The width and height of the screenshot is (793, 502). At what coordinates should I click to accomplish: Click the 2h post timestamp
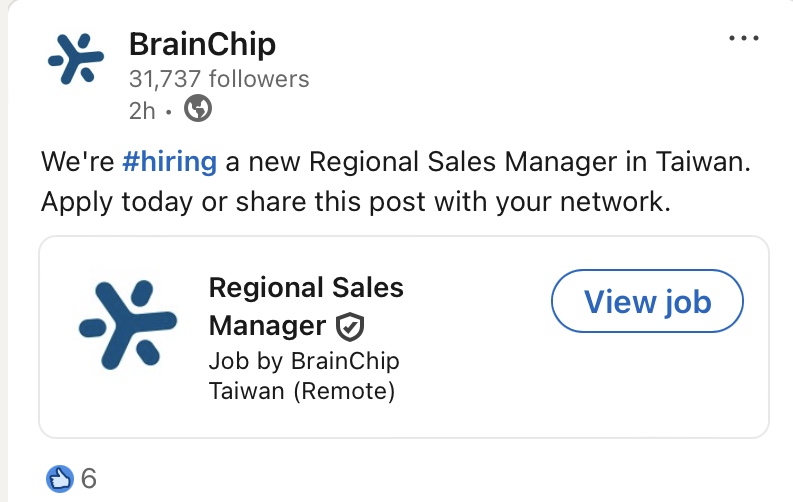142,110
